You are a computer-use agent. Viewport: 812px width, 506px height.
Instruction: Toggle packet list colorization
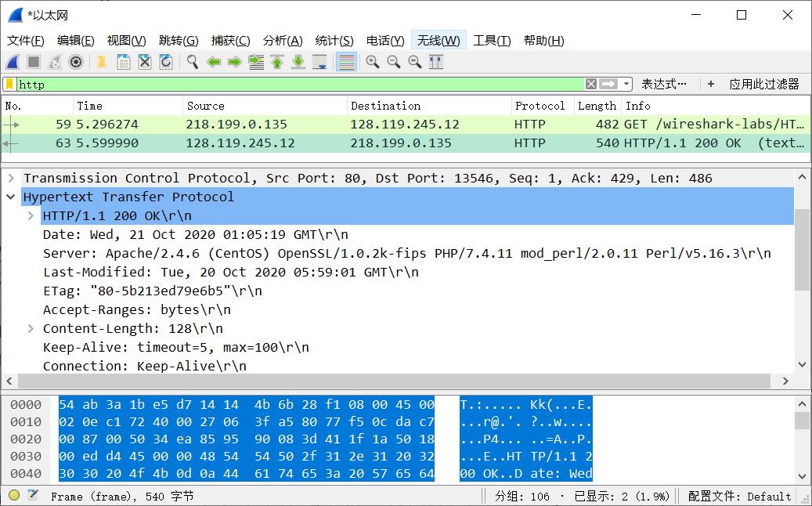click(x=346, y=62)
